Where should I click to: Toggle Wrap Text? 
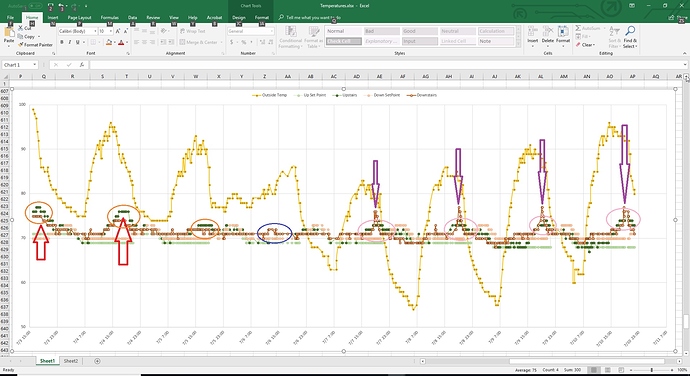coord(192,31)
